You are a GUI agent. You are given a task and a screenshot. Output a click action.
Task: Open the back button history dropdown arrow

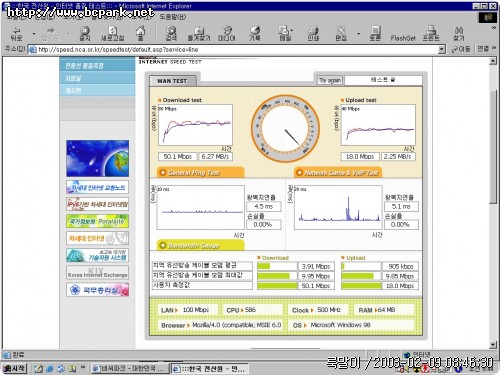point(34,34)
